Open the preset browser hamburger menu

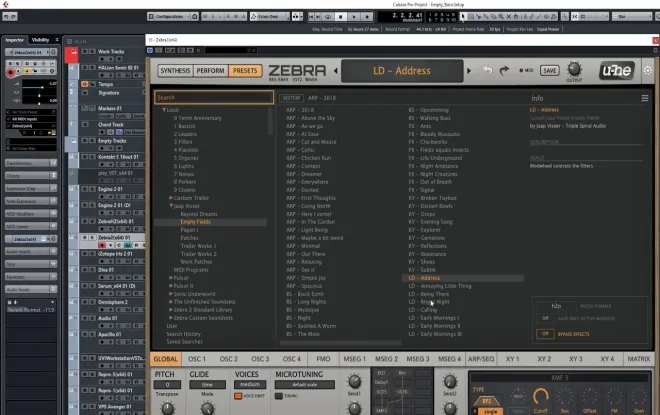point(644,98)
